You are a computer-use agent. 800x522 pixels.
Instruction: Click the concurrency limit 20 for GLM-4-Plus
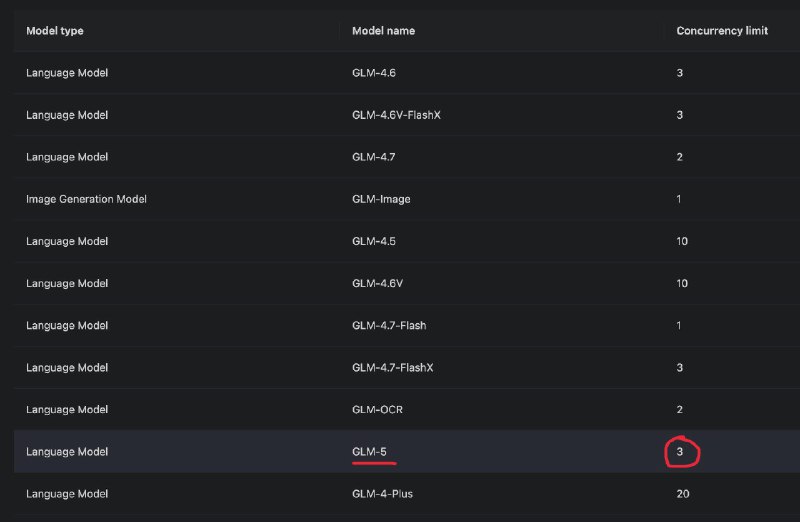pos(682,493)
